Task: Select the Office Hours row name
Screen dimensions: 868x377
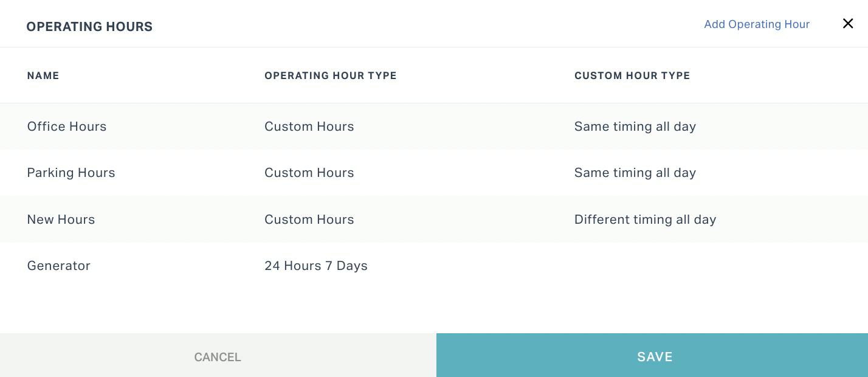Action: 67,126
